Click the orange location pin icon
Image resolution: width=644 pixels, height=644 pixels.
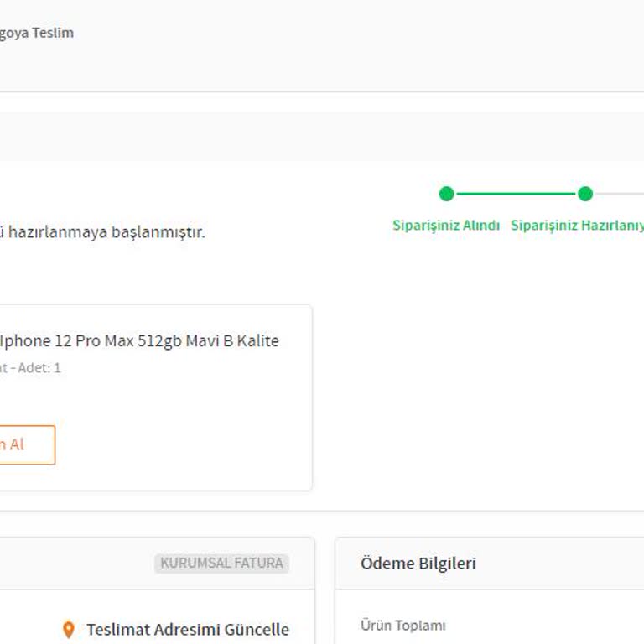[x=69, y=629]
